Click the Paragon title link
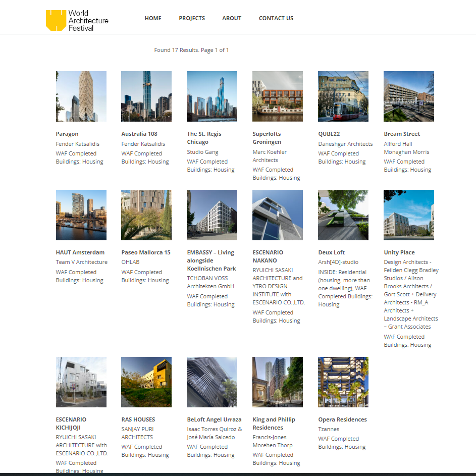 pos(67,134)
